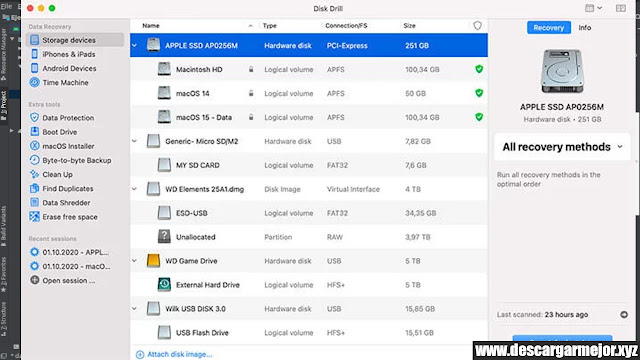Select Storage devices in sidebar
Image resolution: width=640 pixels, height=360 pixels.
(75, 40)
